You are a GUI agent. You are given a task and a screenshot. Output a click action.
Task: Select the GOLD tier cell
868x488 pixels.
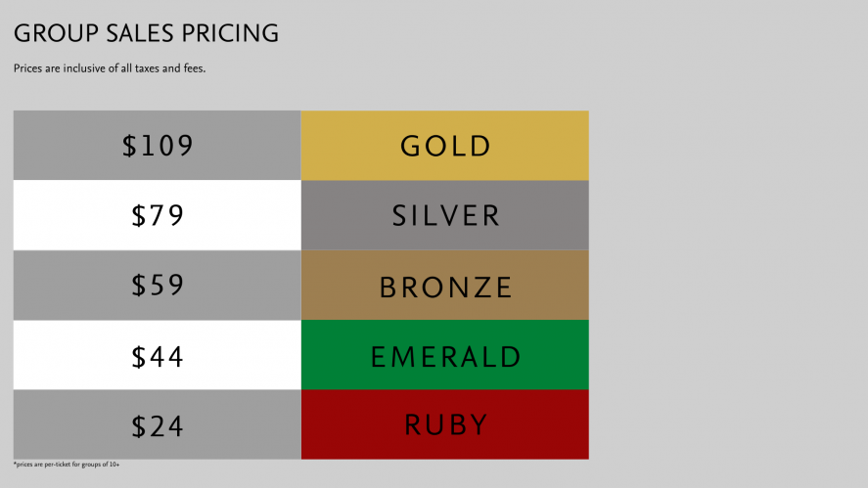coord(444,146)
